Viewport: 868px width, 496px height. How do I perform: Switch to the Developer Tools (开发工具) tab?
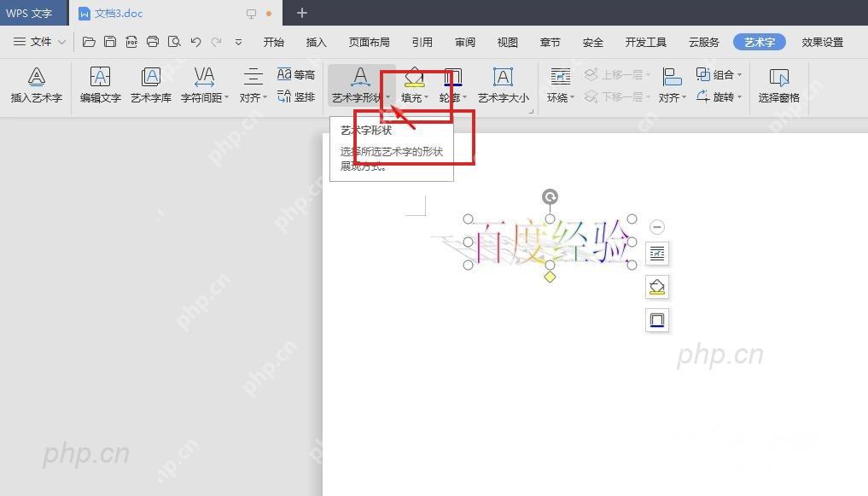[645, 42]
